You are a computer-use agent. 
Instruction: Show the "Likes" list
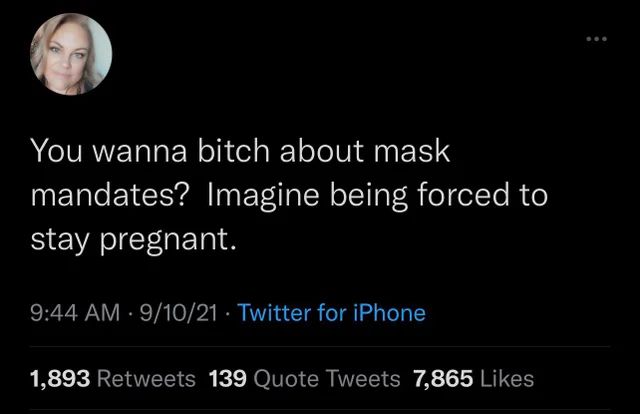coord(506,379)
